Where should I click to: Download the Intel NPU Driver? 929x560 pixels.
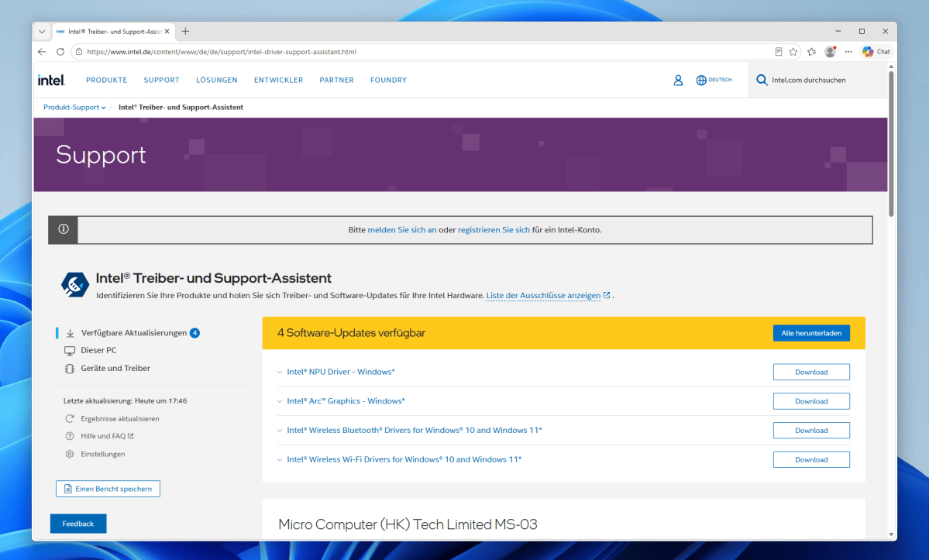(811, 372)
